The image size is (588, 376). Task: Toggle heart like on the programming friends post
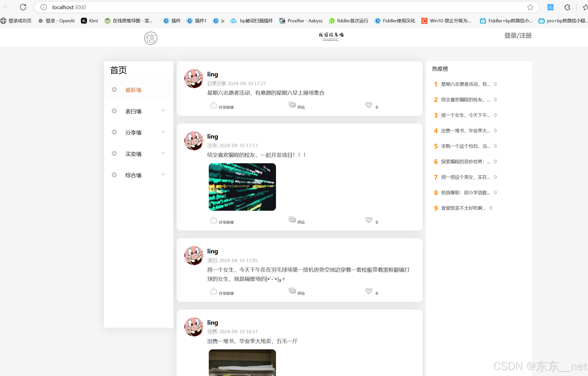click(369, 220)
